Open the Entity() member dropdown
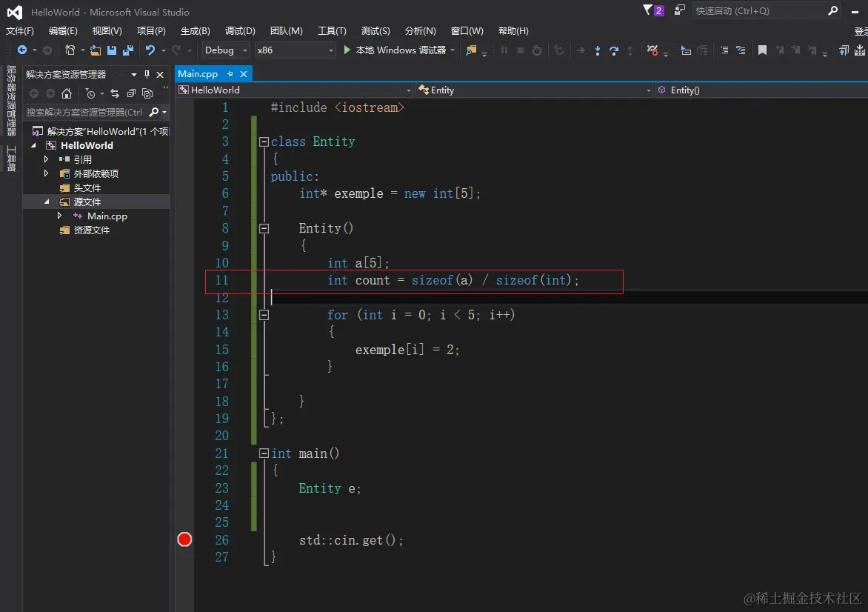Viewport: 868px width, 612px height. pyautogui.click(x=761, y=90)
